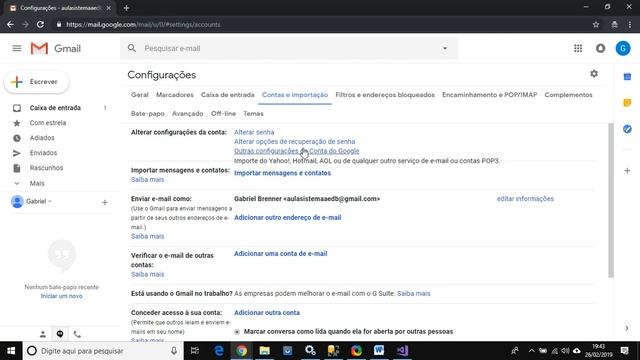Screen dimensions: 640x360
Task: Click the Pesquisar e-mail search field
Action: (x=290, y=48)
